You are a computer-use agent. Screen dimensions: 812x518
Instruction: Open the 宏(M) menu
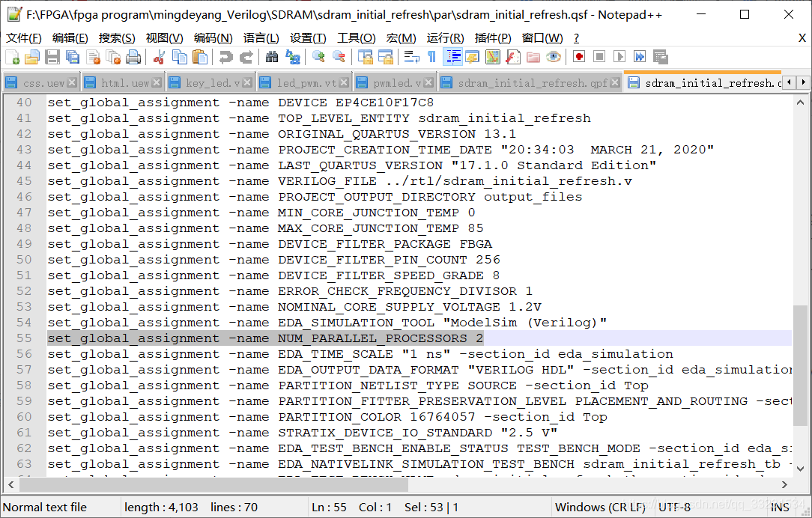click(x=400, y=37)
